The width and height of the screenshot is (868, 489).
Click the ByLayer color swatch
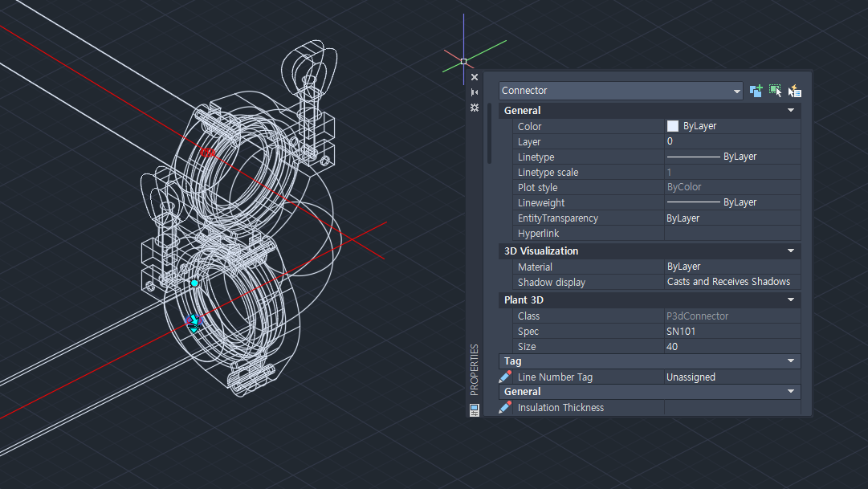671,125
